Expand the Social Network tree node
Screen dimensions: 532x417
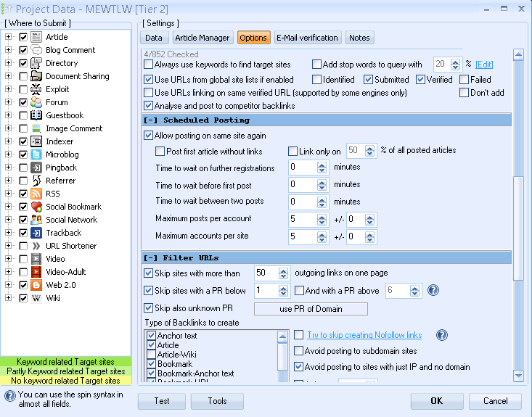pos(9,220)
